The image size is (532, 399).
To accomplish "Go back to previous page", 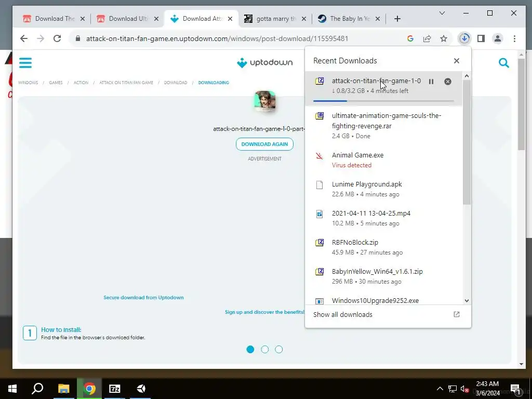I will click(x=24, y=38).
